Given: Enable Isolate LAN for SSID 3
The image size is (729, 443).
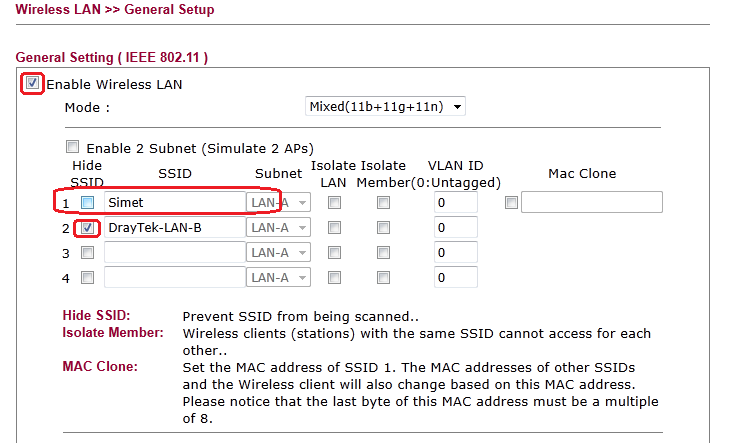Looking at the screenshot, I should tap(335, 253).
